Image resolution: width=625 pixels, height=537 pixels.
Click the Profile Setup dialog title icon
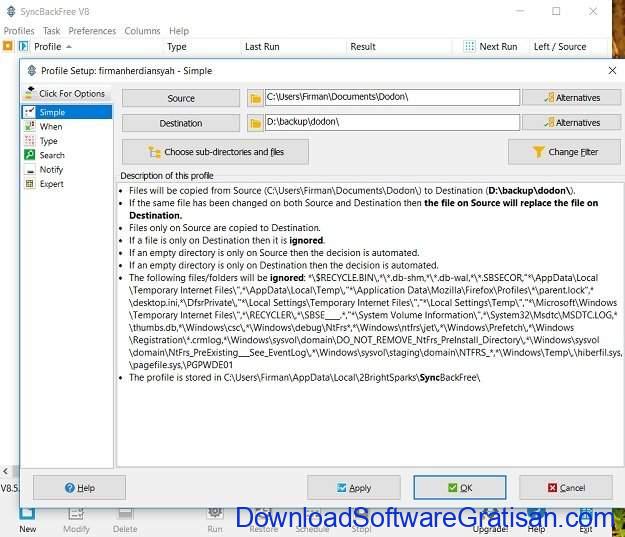point(31,71)
